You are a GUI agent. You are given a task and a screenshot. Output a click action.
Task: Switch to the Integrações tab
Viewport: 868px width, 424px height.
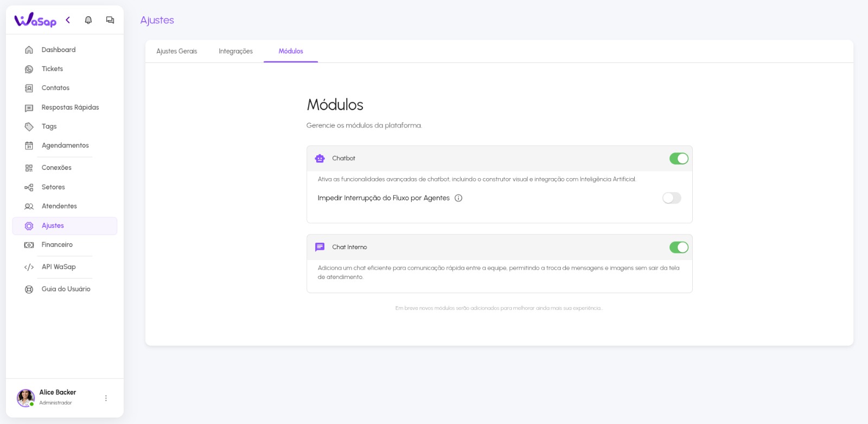235,52
